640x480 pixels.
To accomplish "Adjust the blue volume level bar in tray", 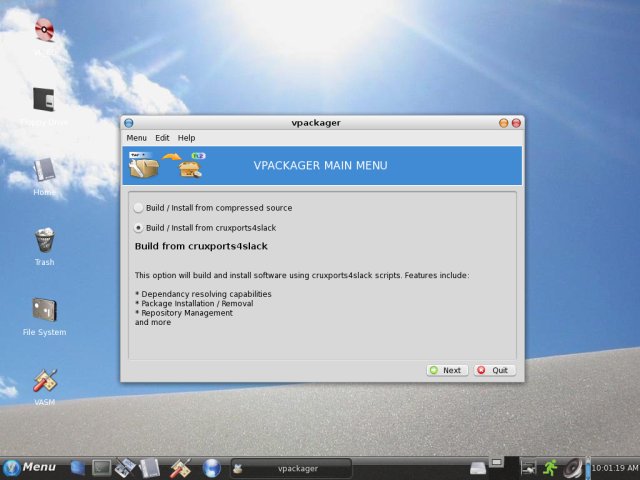I will (x=588, y=468).
